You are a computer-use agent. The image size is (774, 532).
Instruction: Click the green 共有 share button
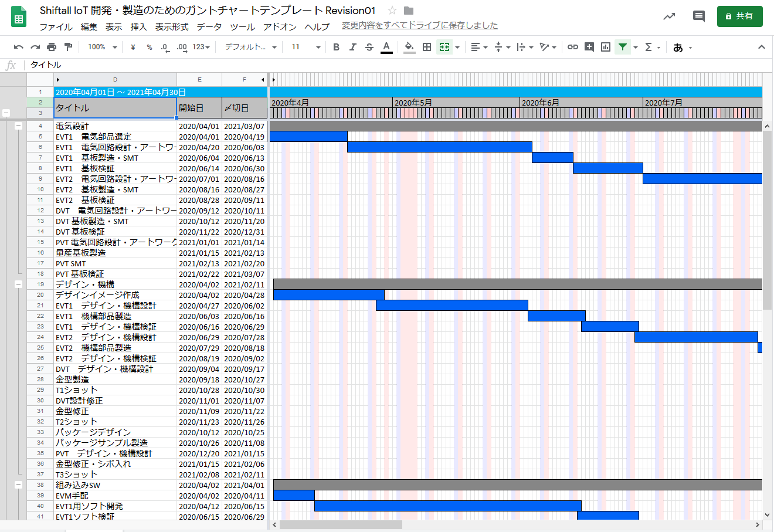[739, 16]
